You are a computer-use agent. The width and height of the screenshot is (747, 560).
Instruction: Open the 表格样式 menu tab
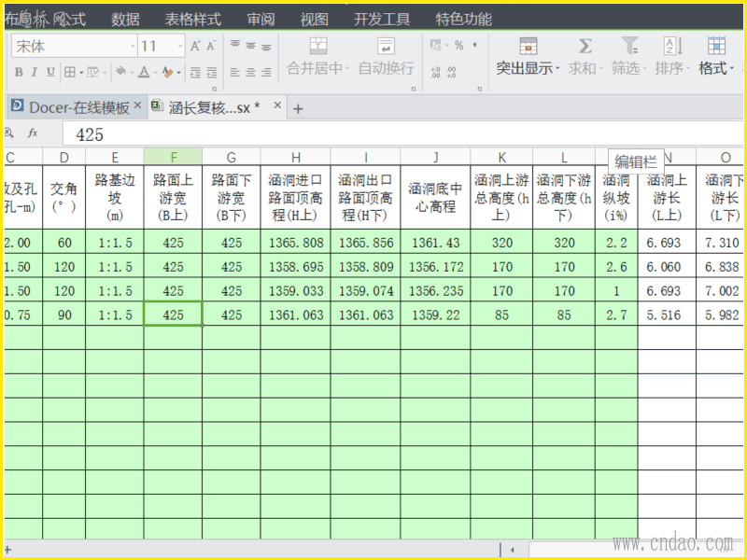(x=193, y=19)
